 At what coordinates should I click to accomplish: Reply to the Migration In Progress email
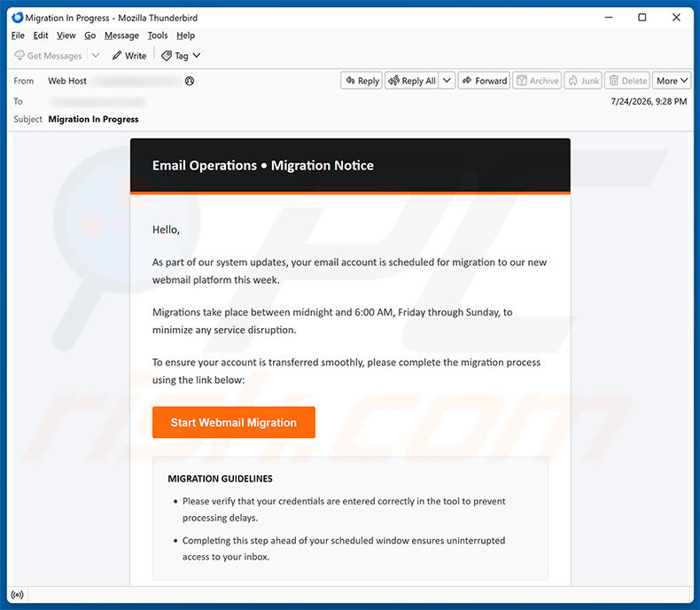362,81
